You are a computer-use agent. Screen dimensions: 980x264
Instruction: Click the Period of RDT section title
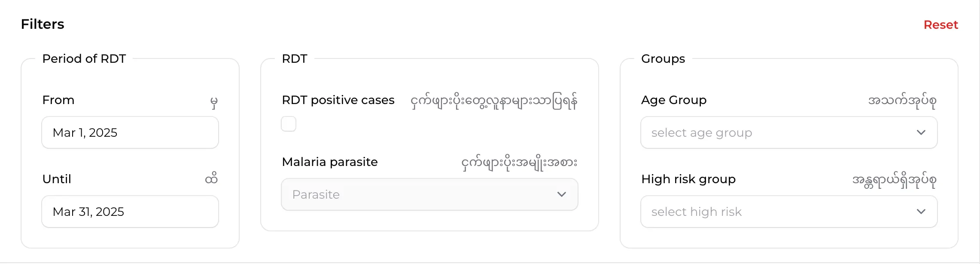pyautogui.click(x=84, y=59)
